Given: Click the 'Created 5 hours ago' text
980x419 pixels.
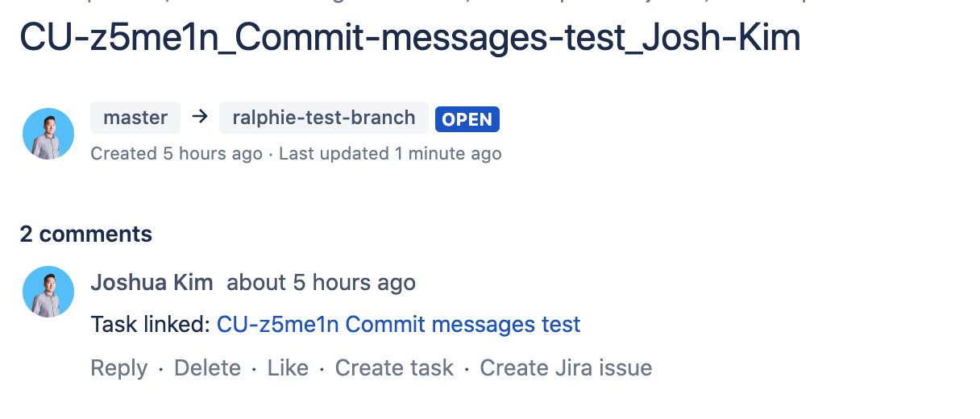Looking at the screenshot, I should click(x=176, y=154).
